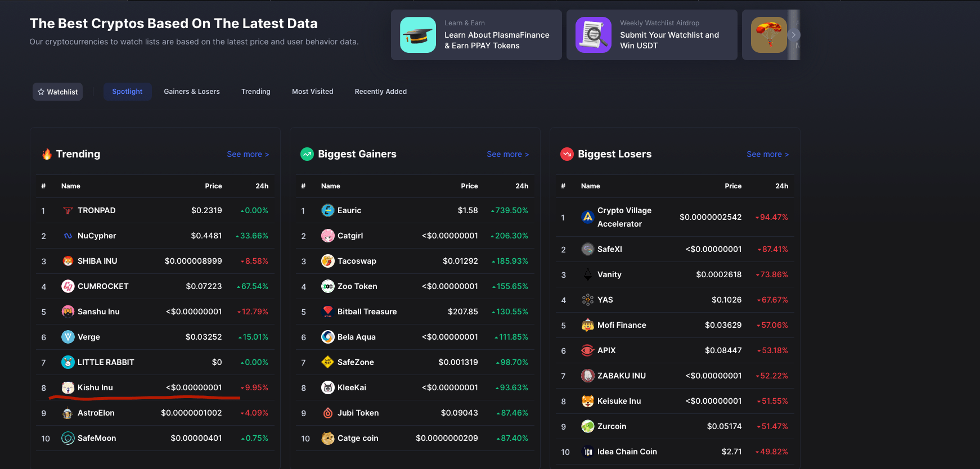Click the SafeZone coin icon

[328, 362]
